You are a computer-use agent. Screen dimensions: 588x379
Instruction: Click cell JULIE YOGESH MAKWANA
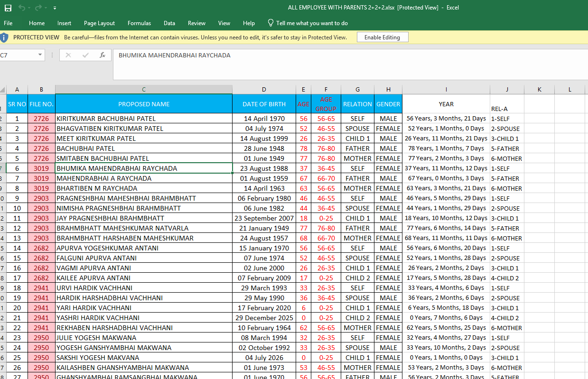pos(144,338)
